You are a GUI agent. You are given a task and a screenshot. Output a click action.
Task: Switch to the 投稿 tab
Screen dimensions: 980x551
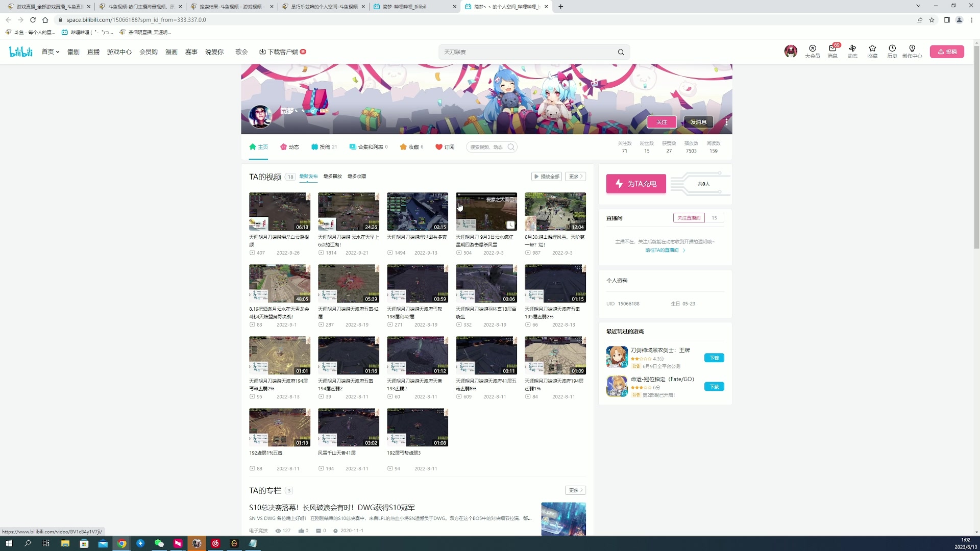[324, 147]
